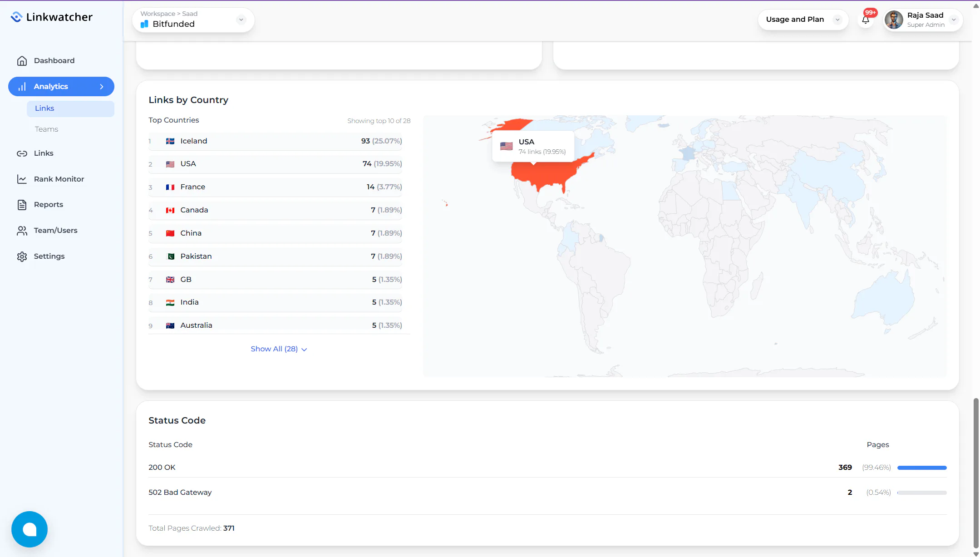Click the Canada flag icon
Image resolution: width=980 pixels, height=557 pixels.
coord(170,210)
